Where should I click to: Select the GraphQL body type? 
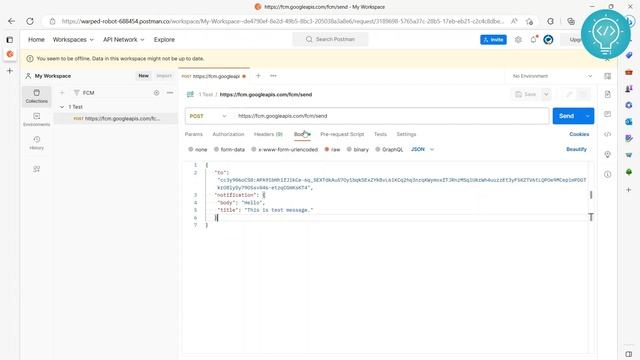(389, 149)
